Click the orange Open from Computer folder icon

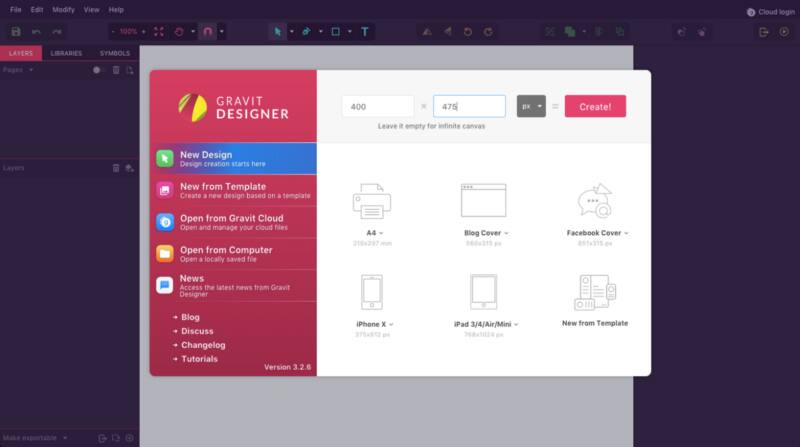(165, 254)
